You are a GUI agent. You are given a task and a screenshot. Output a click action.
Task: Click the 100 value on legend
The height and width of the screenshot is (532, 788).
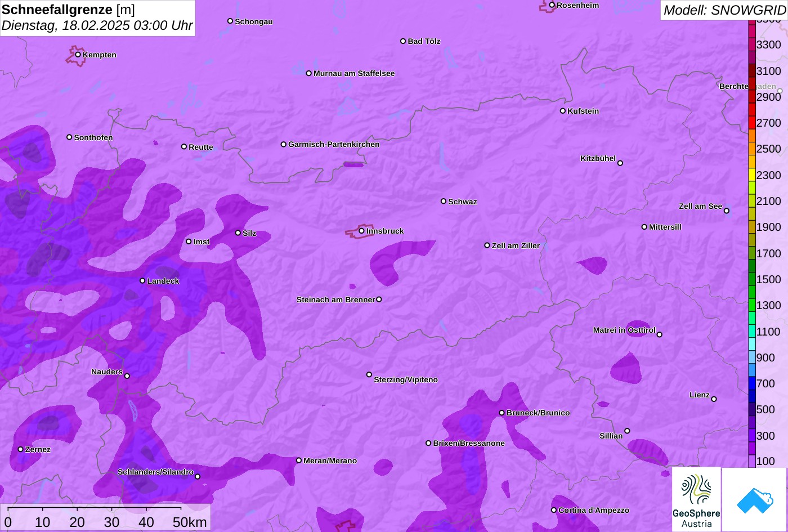[x=765, y=461]
